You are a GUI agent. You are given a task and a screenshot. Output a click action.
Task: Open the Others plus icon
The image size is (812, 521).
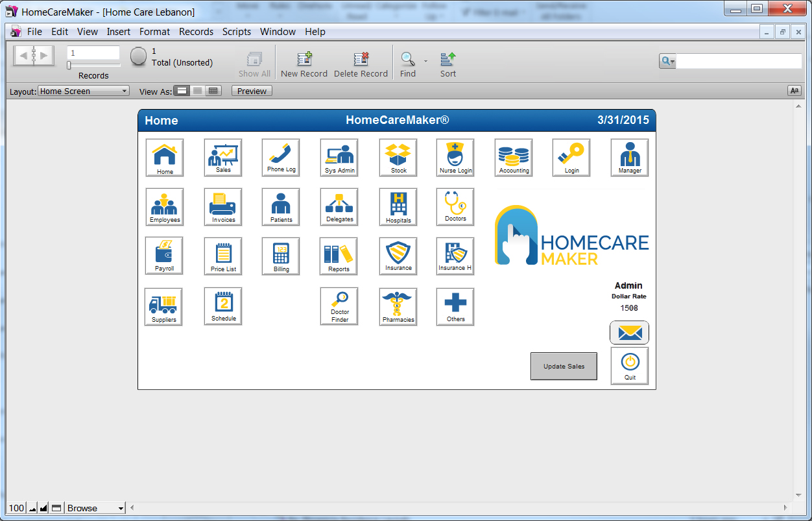[x=455, y=306]
